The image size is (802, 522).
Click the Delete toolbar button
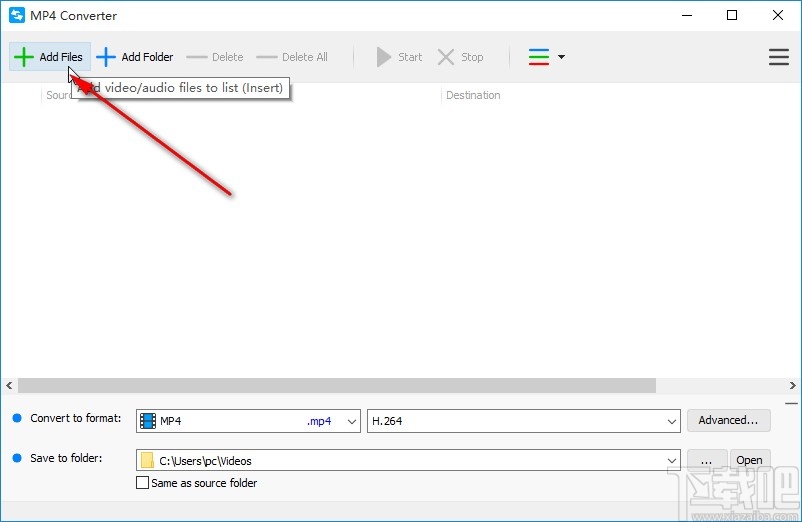click(x=215, y=57)
